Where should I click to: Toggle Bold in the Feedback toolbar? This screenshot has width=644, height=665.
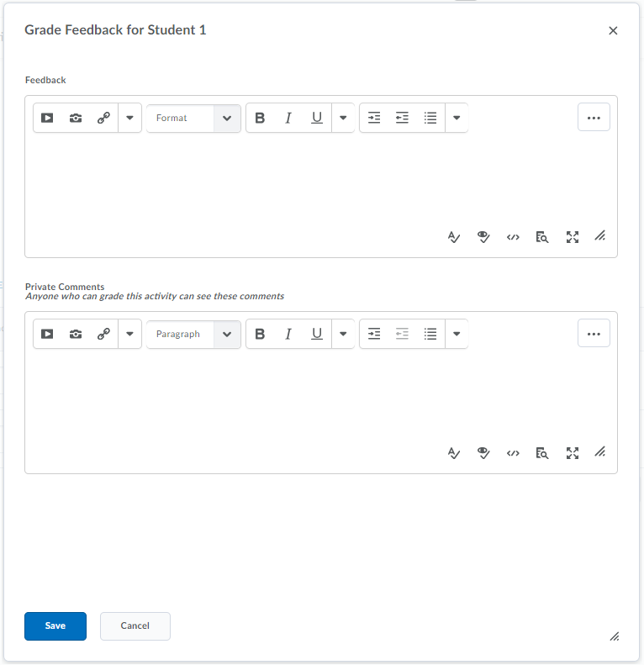click(260, 119)
